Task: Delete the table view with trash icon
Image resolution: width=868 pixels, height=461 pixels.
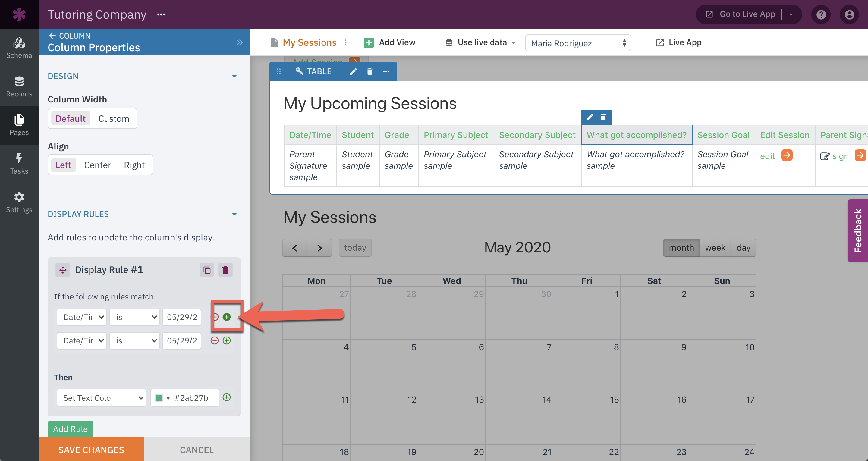Action: pyautogui.click(x=370, y=71)
